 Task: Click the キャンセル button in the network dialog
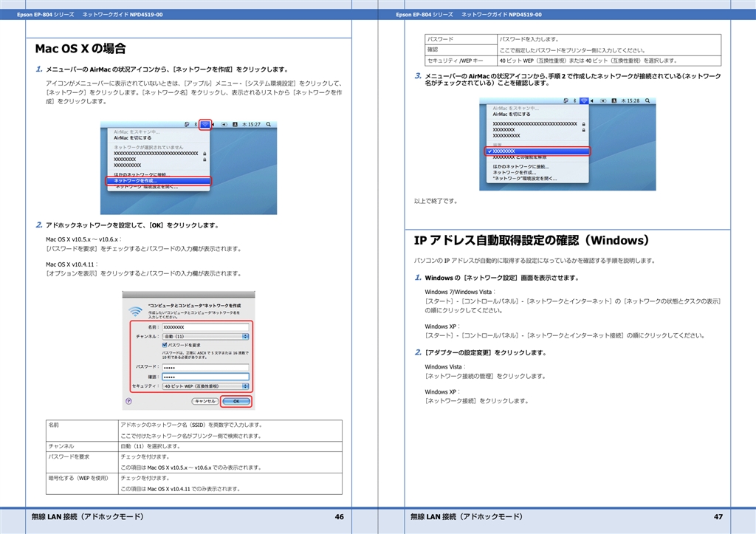tap(205, 401)
